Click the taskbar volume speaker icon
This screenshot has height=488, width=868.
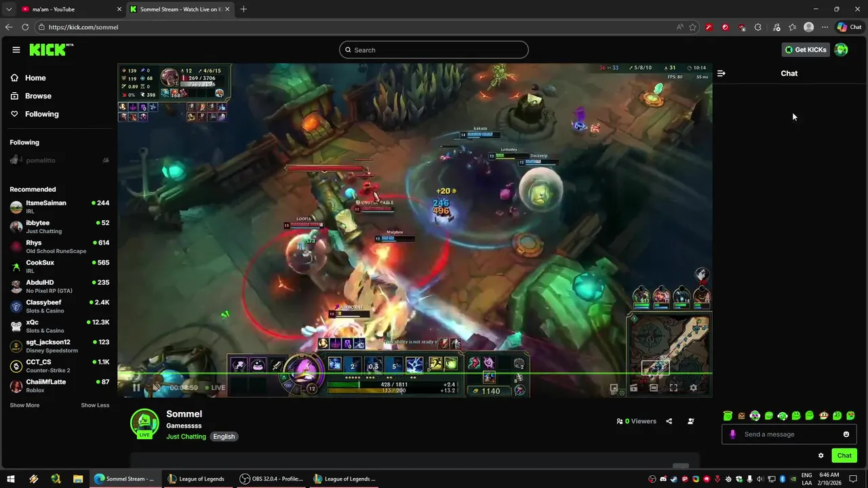[x=760, y=479]
